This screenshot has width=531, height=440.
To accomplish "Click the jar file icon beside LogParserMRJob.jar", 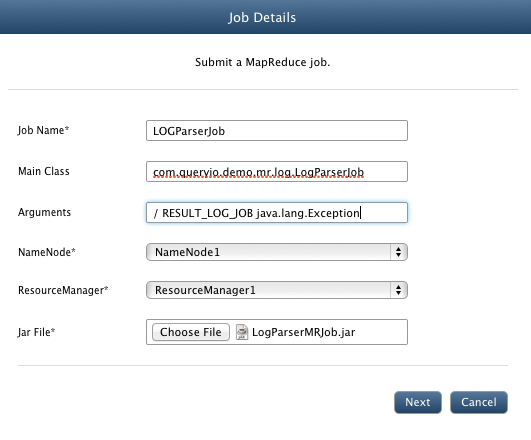I will coord(242,332).
